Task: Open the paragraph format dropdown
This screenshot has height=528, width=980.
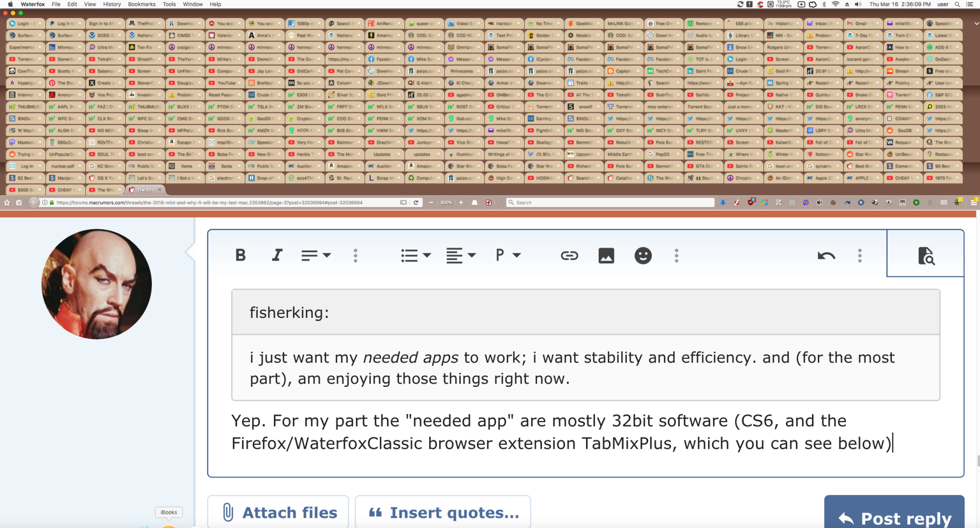Action: [x=508, y=255]
